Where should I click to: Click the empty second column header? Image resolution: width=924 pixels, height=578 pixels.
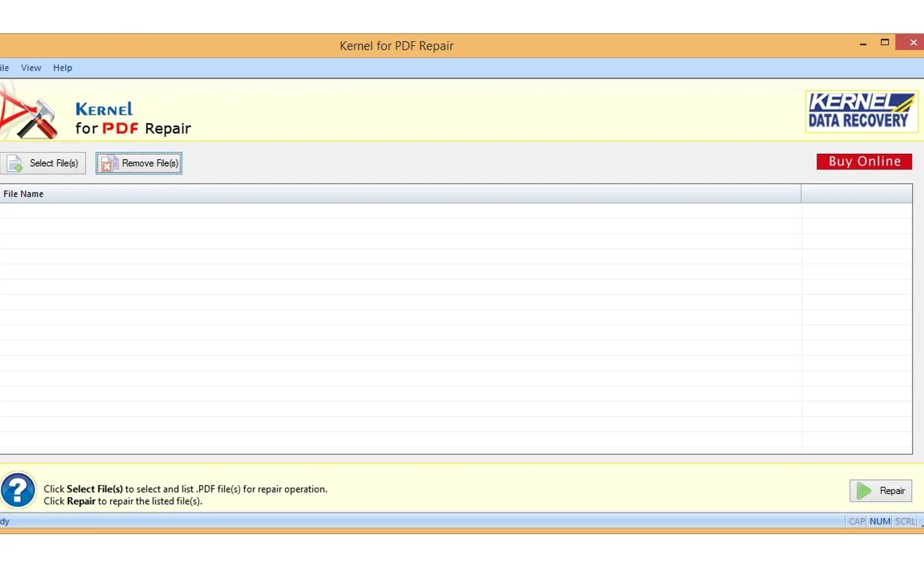click(857, 194)
